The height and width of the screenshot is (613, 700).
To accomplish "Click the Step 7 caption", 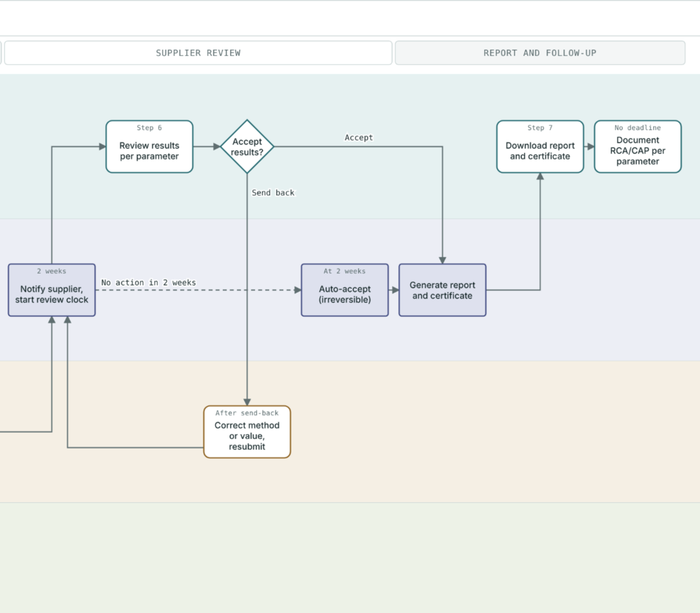I will pos(540,128).
